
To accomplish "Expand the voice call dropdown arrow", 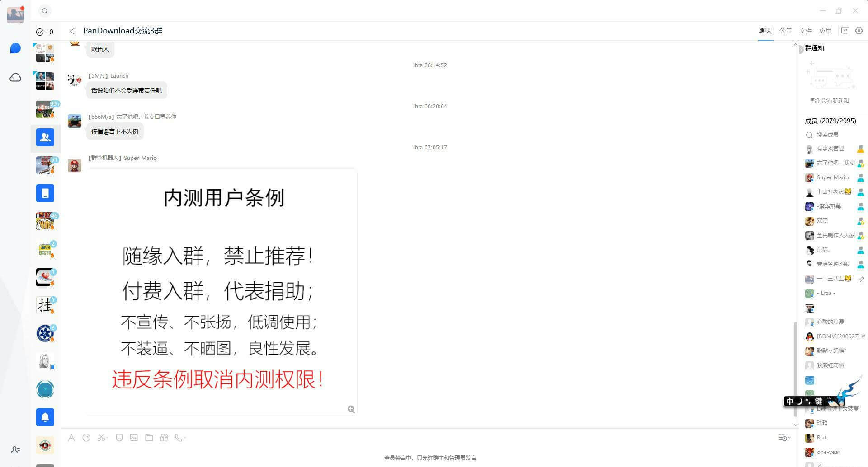I will click(x=185, y=438).
